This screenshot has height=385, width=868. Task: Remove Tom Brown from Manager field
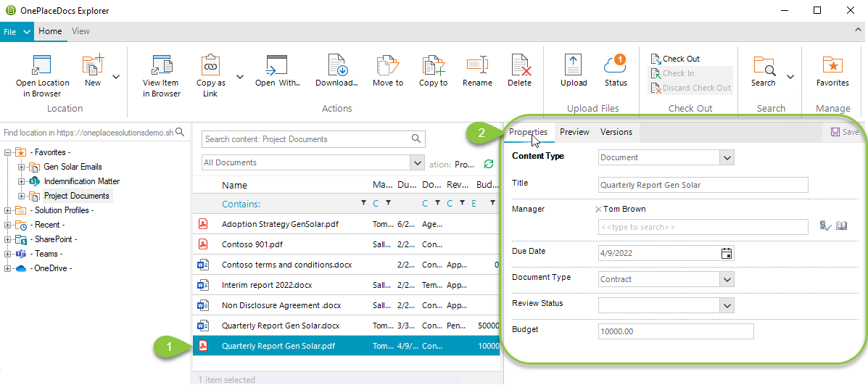(598, 210)
